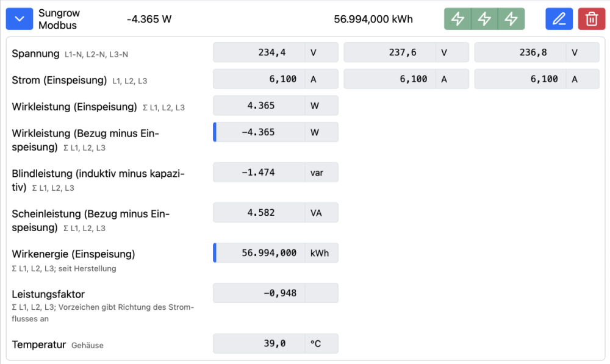Screen dimensions: 610x364
Task: Click the first green phase lightning icon
Action: pos(457,19)
